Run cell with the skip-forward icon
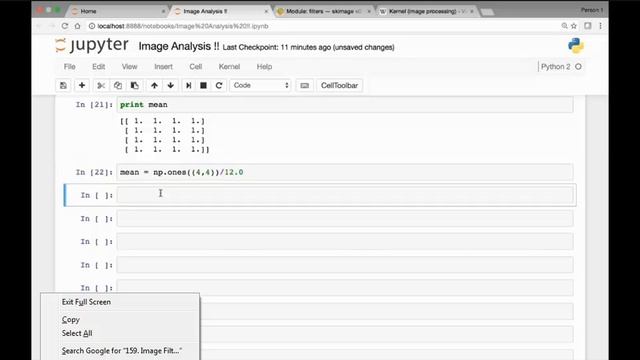The width and height of the screenshot is (640, 360). (188, 85)
